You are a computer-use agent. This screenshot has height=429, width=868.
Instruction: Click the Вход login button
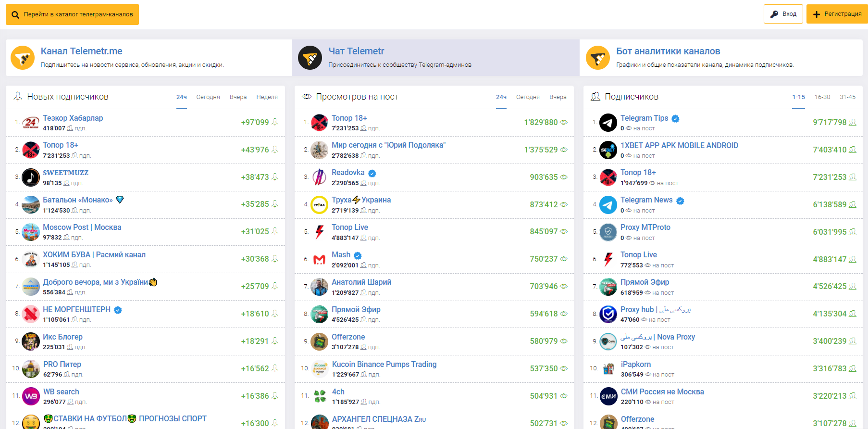point(783,14)
